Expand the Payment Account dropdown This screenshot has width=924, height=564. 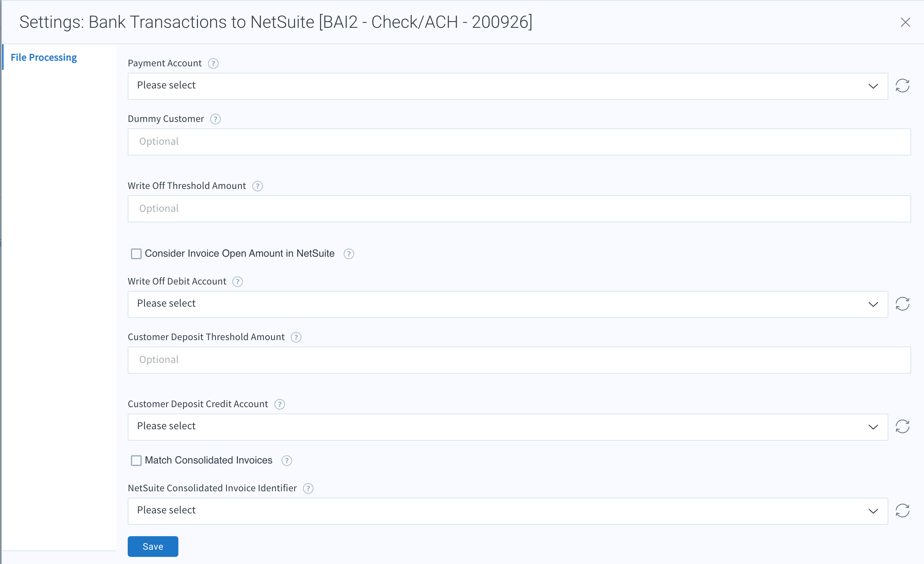pos(508,86)
